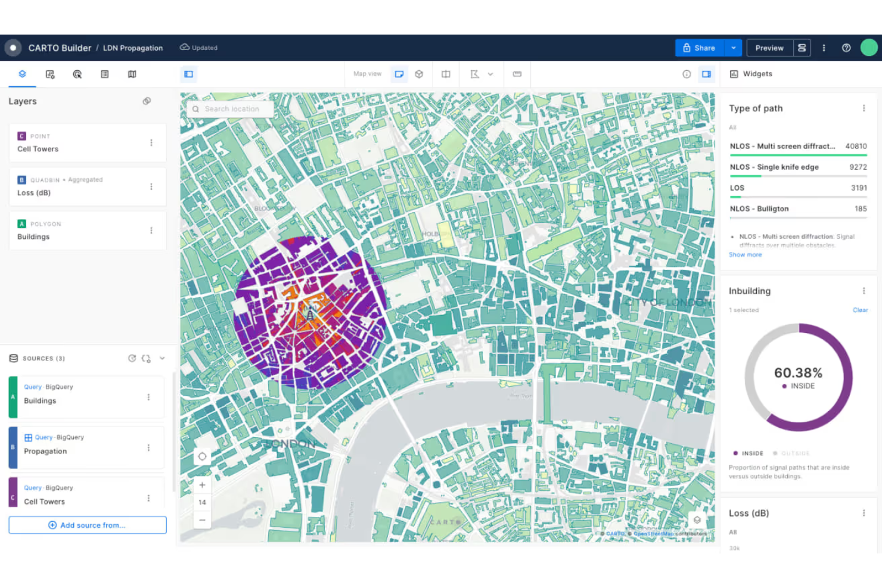The height and width of the screenshot is (588, 882).
Task: Open the Basemap tab with the folded map icon
Action: (x=132, y=74)
